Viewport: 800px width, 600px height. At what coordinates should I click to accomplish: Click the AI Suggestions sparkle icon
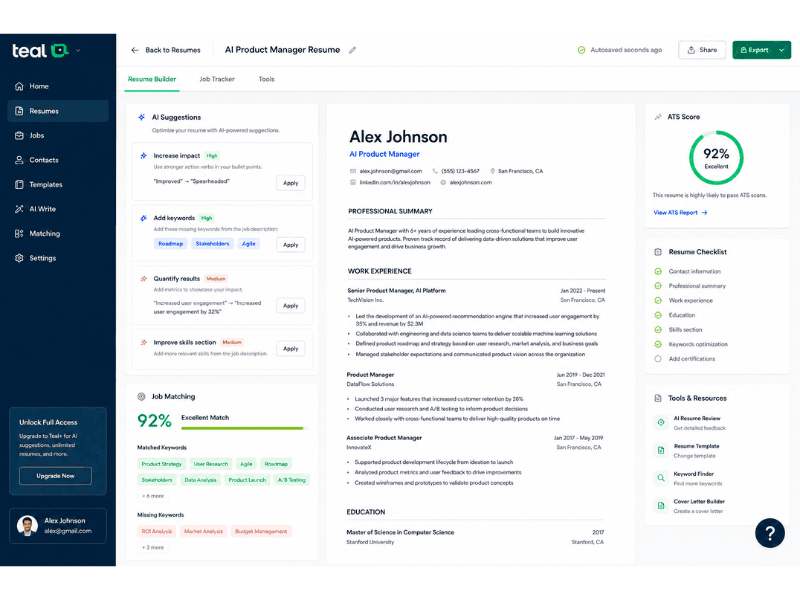point(141,117)
